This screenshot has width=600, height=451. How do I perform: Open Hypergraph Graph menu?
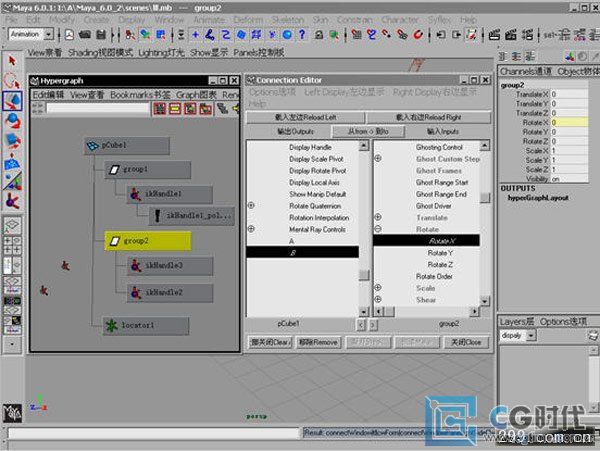(196, 95)
